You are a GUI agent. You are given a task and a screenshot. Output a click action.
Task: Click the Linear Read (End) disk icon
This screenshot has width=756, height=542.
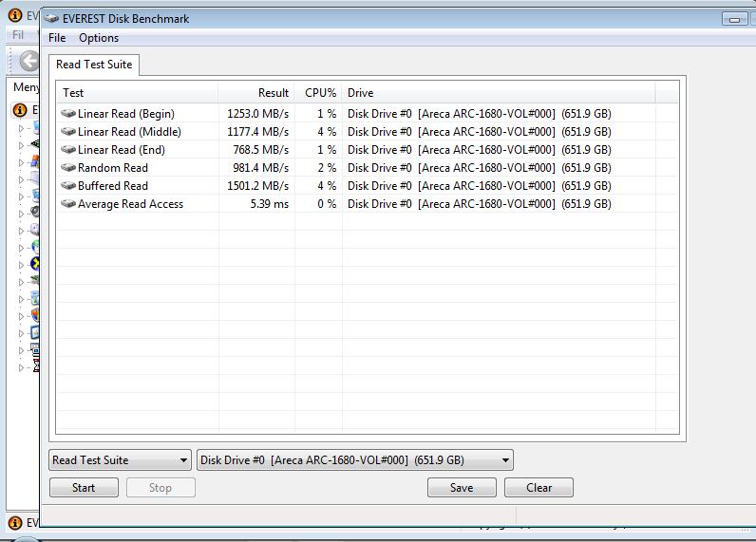(x=68, y=150)
